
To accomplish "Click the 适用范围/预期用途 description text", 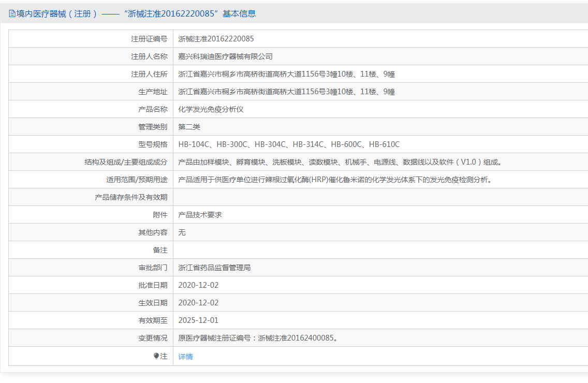I will click(334, 180).
